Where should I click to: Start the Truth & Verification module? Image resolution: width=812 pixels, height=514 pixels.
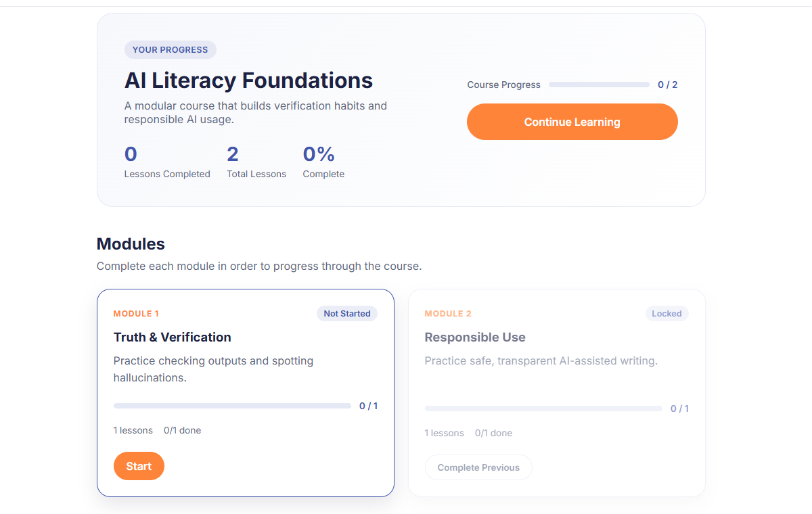139,466
